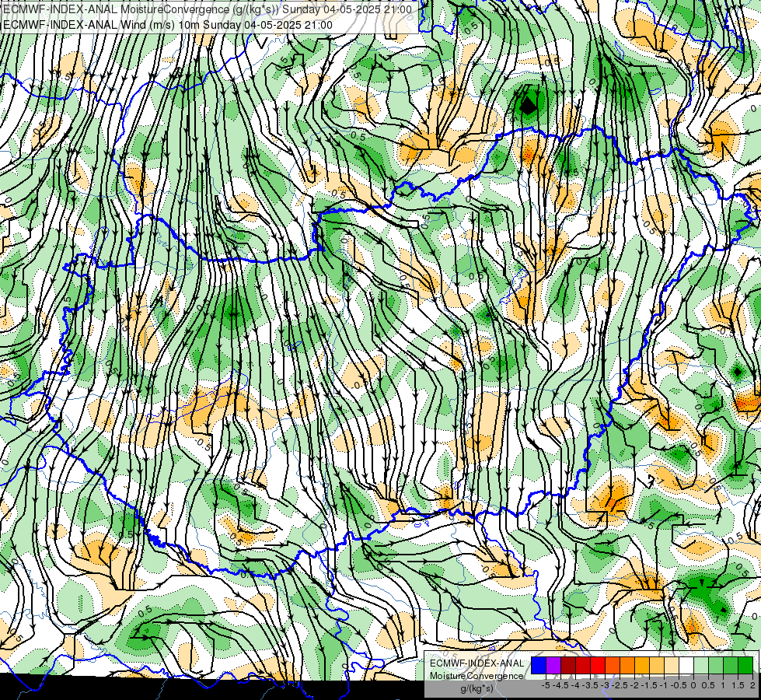Pick the bright red swatch between -3.5 and -3
Viewport: 761px width, 700px height.
coord(598,666)
